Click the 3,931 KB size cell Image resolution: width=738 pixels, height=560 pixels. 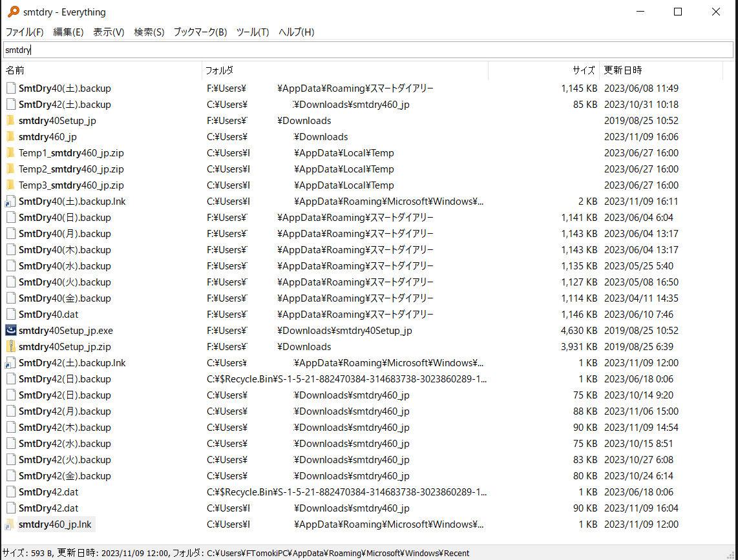click(579, 347)
